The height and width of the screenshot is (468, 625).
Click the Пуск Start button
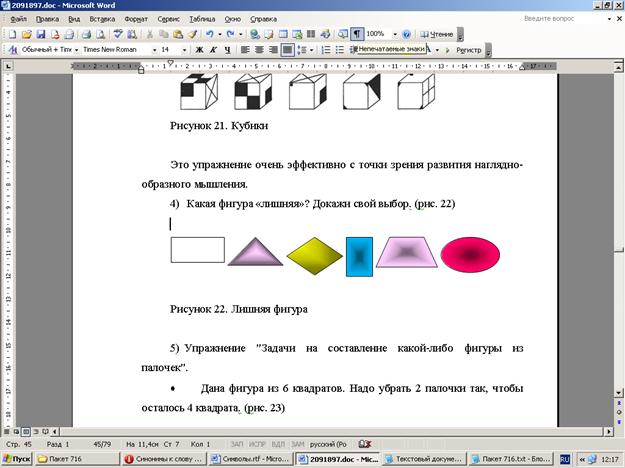[x=17, y=459]
